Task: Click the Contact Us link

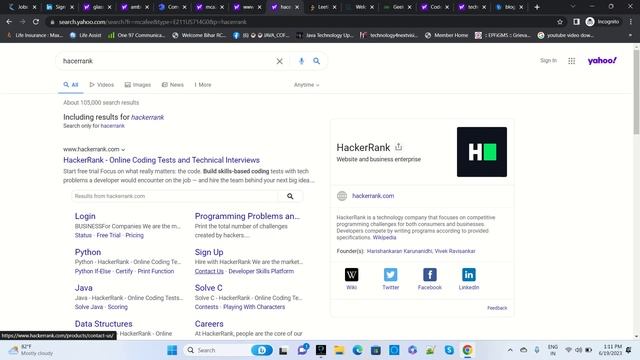Action: 209,271
